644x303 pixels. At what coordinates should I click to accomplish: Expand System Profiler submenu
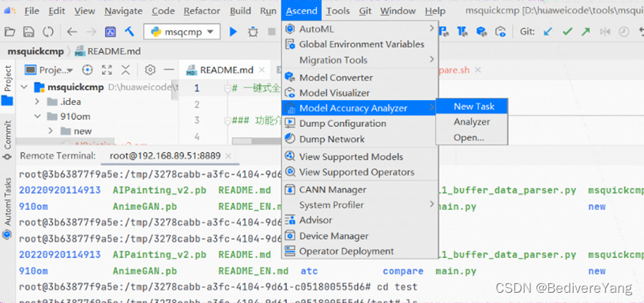pyautogui.click(x=360, y=204)
